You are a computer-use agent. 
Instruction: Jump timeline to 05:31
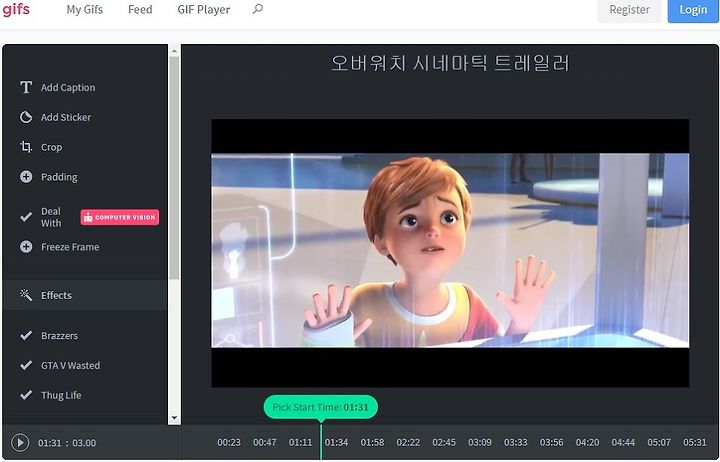(694, 443)
